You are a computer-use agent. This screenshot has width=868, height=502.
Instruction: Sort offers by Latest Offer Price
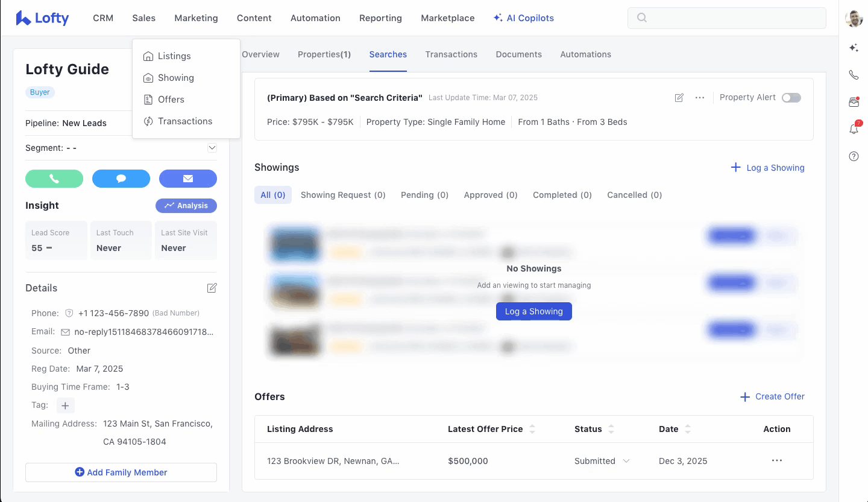point(532,429)
